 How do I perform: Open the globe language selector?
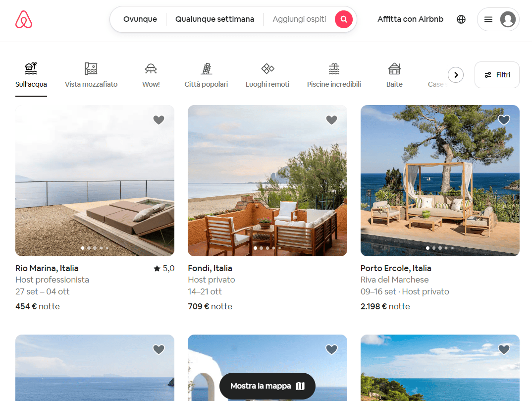(461, 19)
